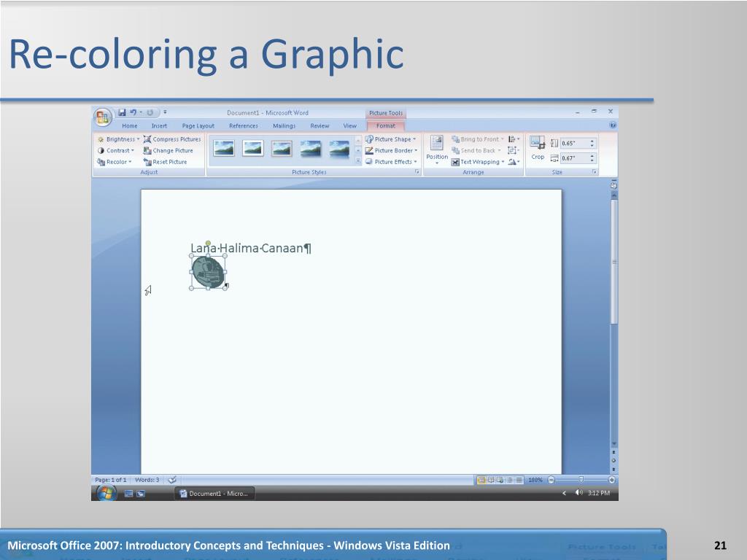Click the Office Button orb

coord(102,117)
